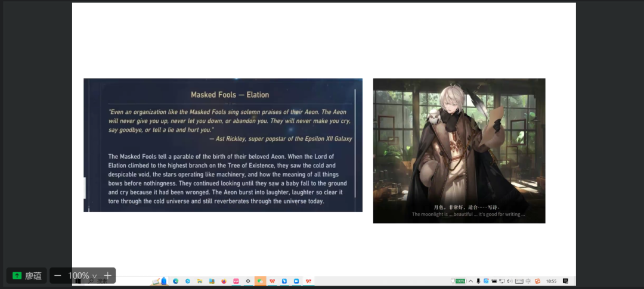
Task: Launch Firefox from the taskbar
Action: click(x=224, y=281)
